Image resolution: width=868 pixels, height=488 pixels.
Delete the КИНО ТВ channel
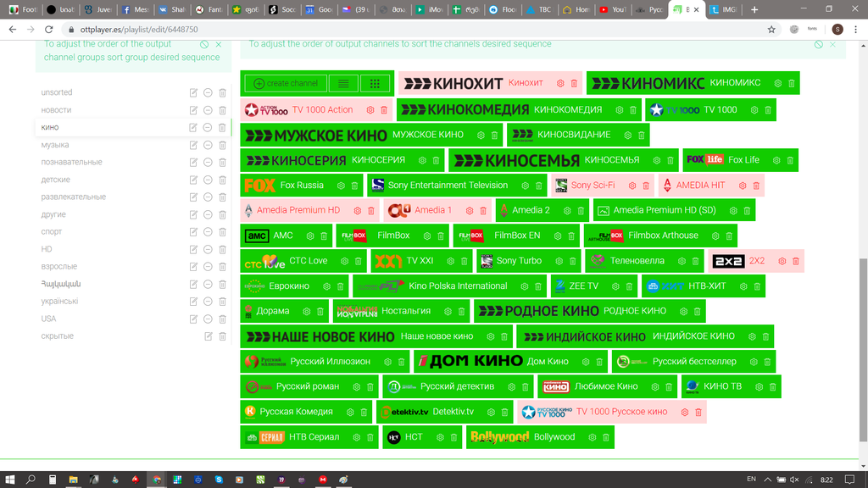coord(773,387)
